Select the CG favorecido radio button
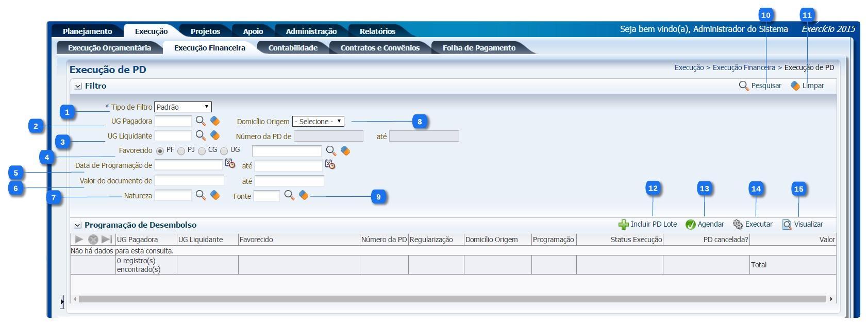The image size is (868, 324). click(x=202, y=151)
